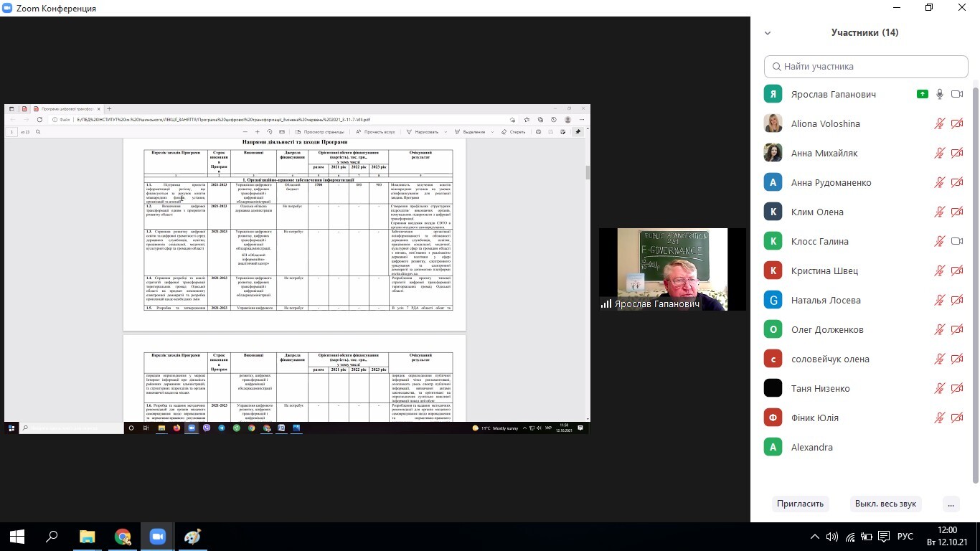The image size is (980, 551).
Task: Click Aliona Voloshina's profile photo
Action: (x=773, y=123)
